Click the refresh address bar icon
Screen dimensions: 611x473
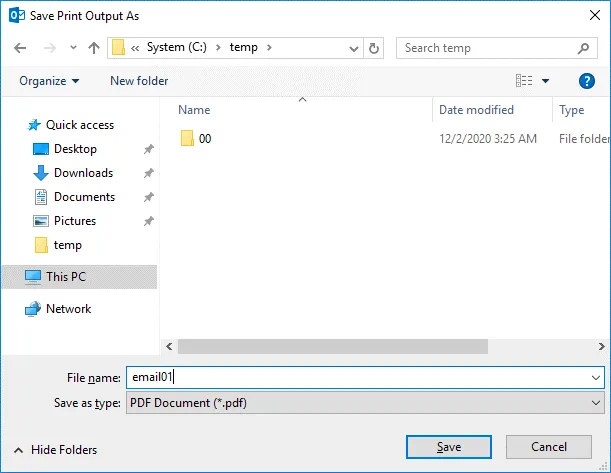click(x=374, y=48)
